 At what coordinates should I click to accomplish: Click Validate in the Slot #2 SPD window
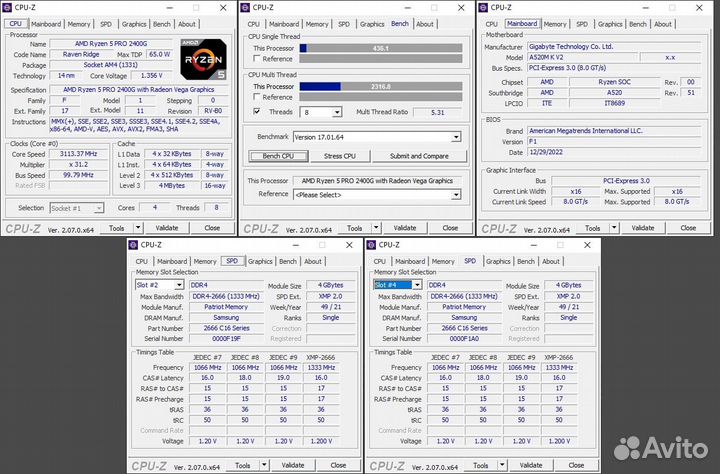click(293, 465)
